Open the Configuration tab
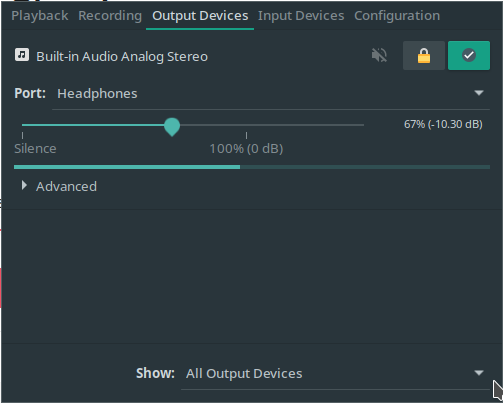The image size is (503, 403). click(x=397, y=16)
